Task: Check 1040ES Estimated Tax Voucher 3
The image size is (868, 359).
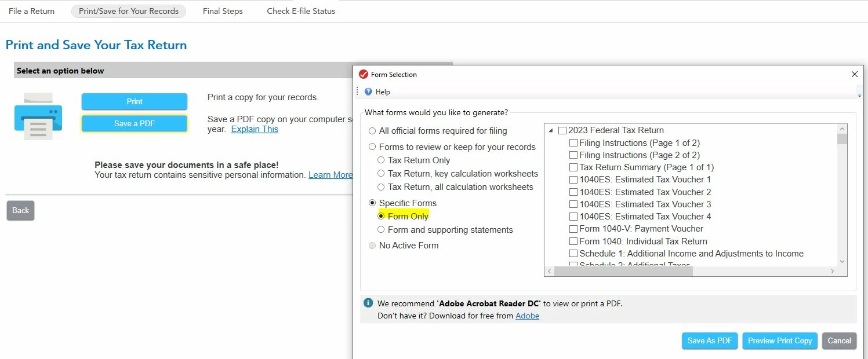Action: tap(573, 204)
